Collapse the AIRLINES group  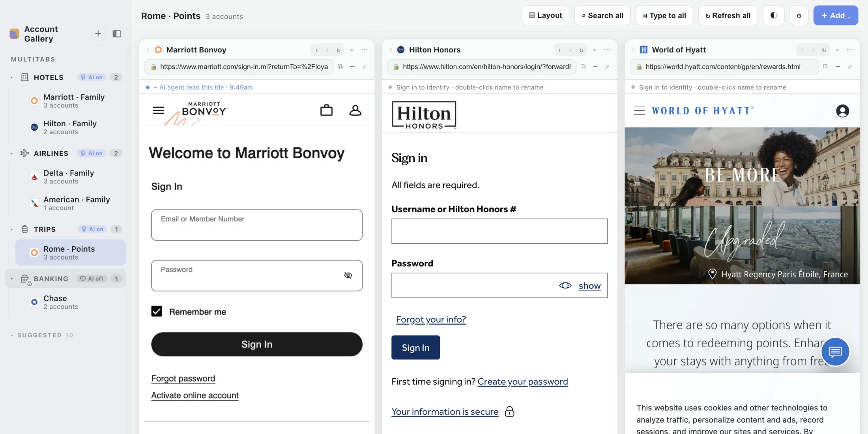pos(12,153)
